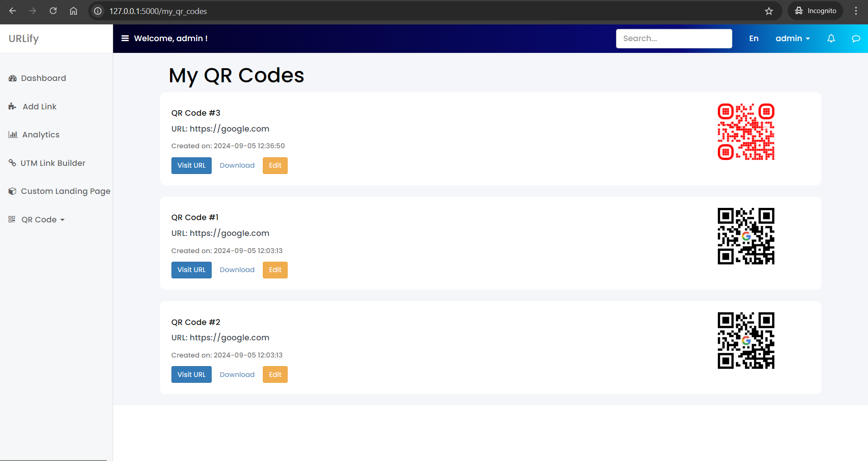The height and width of the screenshot is (461, 868).
Task: Click the QR Code #2 image
Action: [x=746, y=341]
